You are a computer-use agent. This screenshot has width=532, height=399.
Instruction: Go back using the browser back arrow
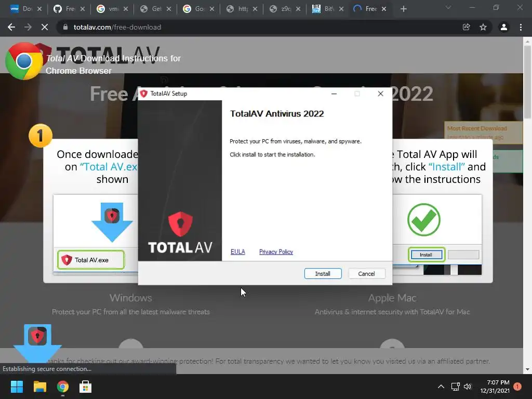coord(11,27)
